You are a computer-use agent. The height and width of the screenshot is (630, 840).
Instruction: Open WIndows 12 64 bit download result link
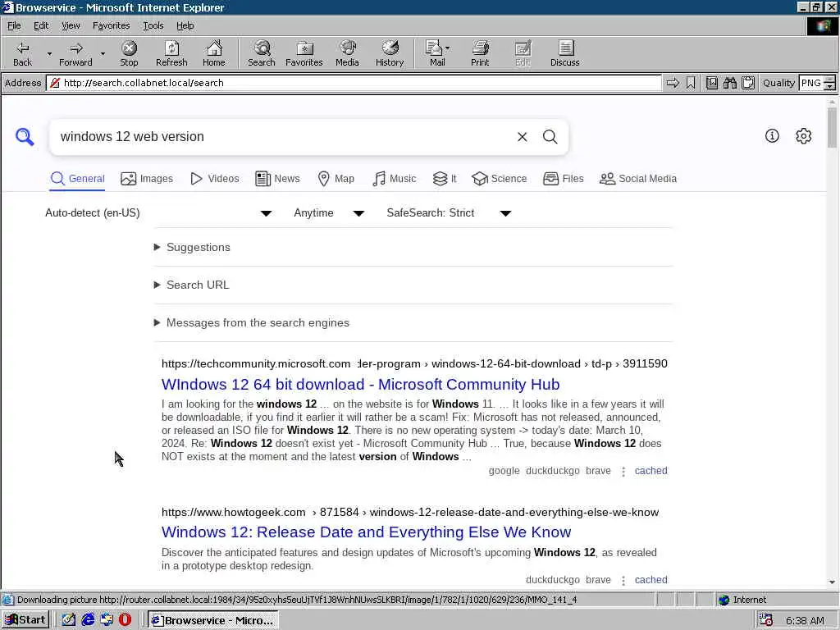(361, 384)
